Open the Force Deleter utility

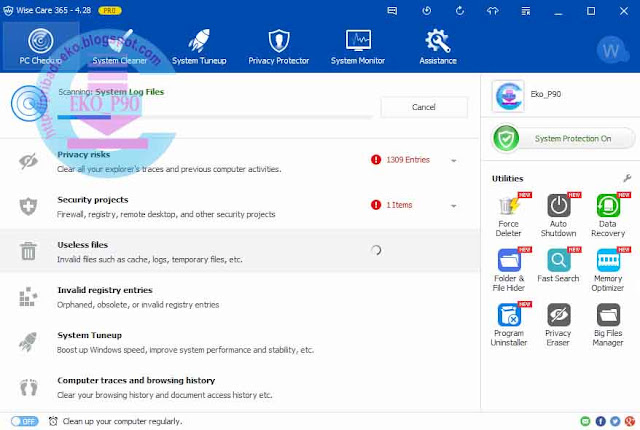click(x=509, y=215)
